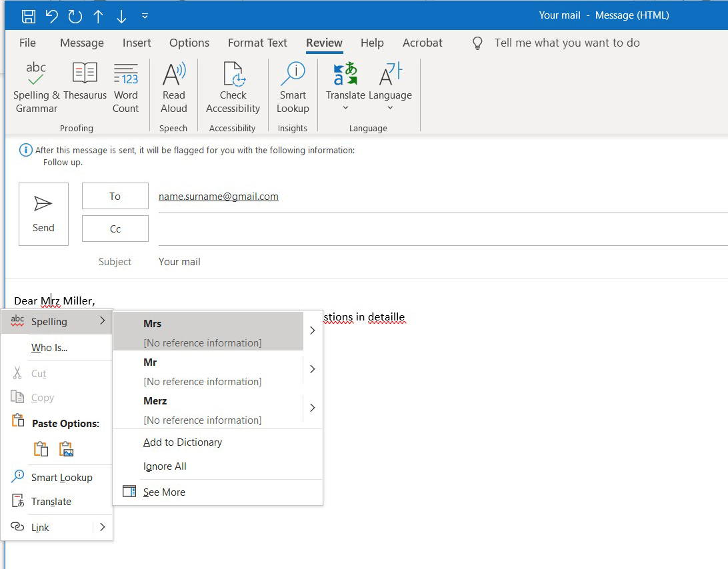Select the Keep Source Formatting paste icon
This screenshot has width=728, height=569.
pos(41,448)
